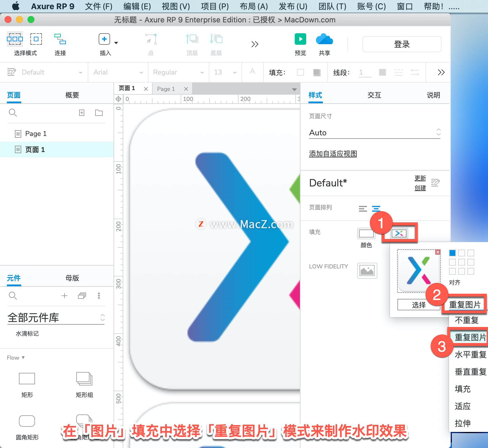Click the Preview (预览) play button

coord(300,39)
